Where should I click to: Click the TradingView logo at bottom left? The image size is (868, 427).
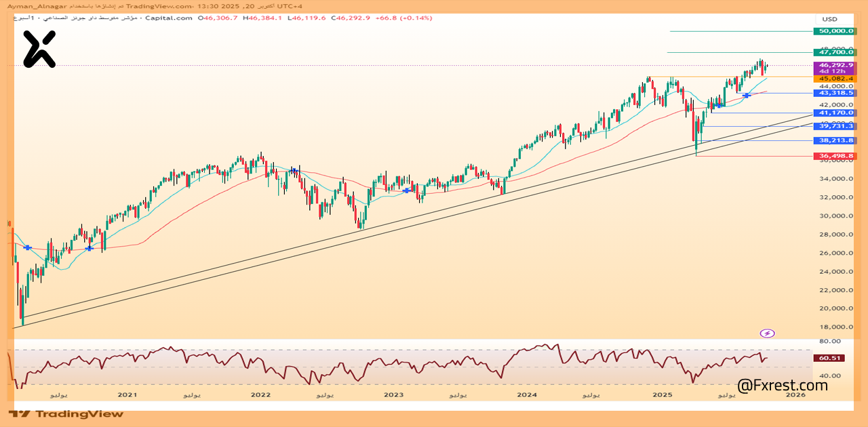(x=66, y=414)
